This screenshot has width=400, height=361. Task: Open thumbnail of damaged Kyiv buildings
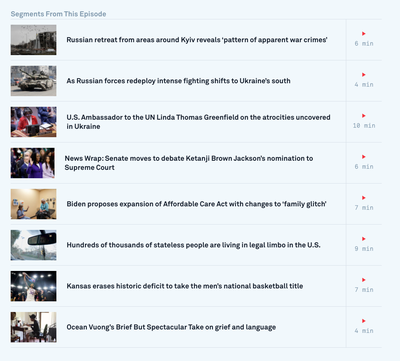[33, 40]
